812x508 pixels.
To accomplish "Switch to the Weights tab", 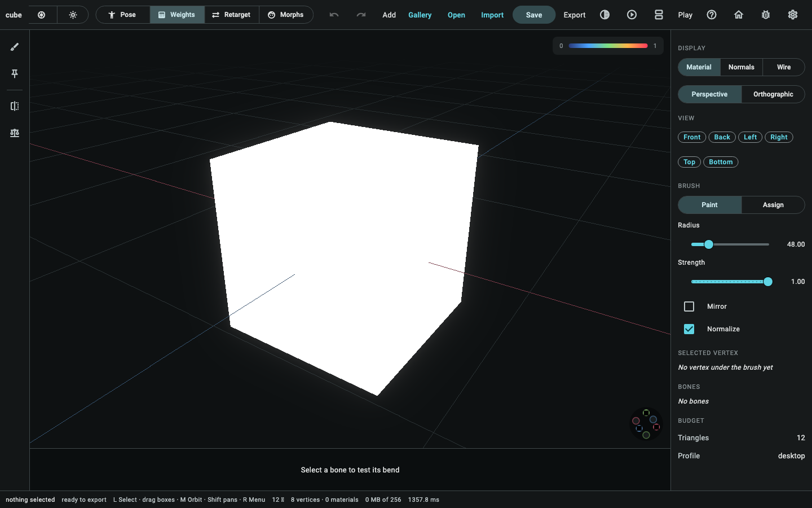I will (177, 15).
